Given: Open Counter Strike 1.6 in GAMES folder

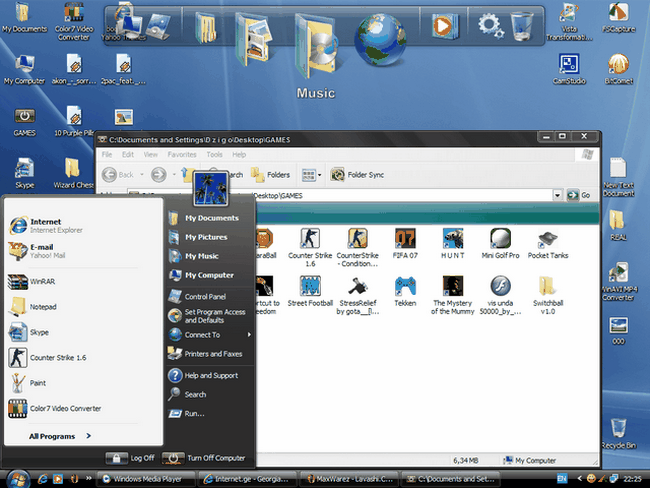Looking at the screenshot, I should pos(310,247).
